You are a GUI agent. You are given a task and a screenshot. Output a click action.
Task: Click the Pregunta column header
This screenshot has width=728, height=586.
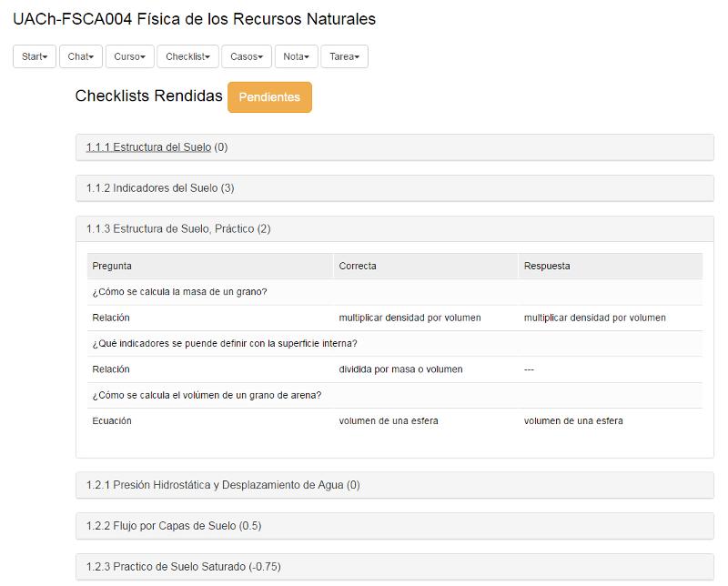tap(112, 266)
